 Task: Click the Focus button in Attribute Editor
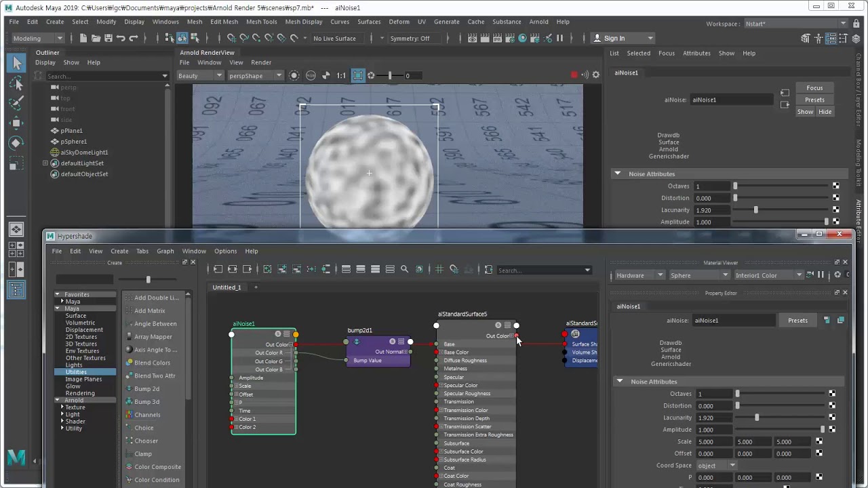click(814, 88)
